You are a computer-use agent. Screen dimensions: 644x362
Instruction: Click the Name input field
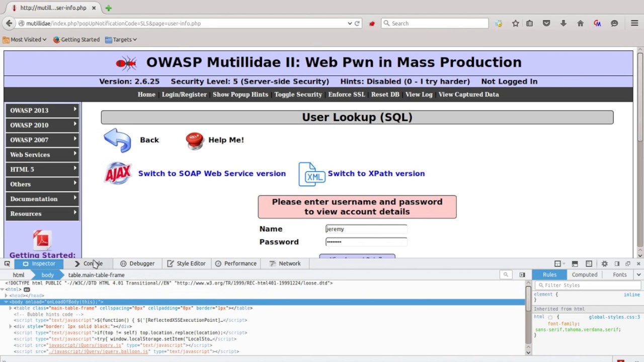tap(366, 229)
